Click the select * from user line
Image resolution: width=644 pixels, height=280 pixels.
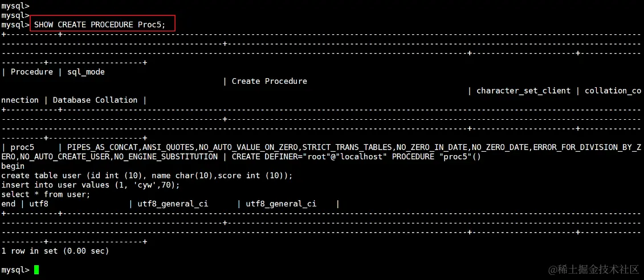(x=46, y=194)
